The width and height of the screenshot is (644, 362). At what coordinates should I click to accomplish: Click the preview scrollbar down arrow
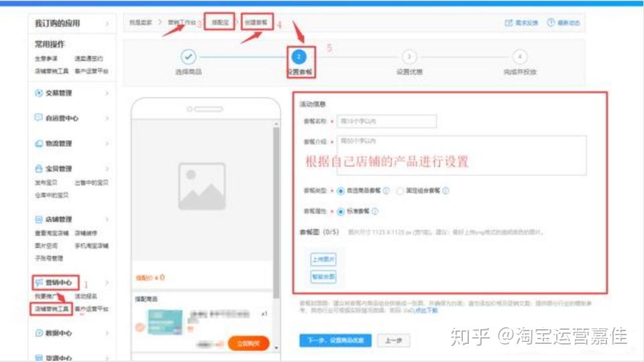pyautogui.click(x=276, y=348)
